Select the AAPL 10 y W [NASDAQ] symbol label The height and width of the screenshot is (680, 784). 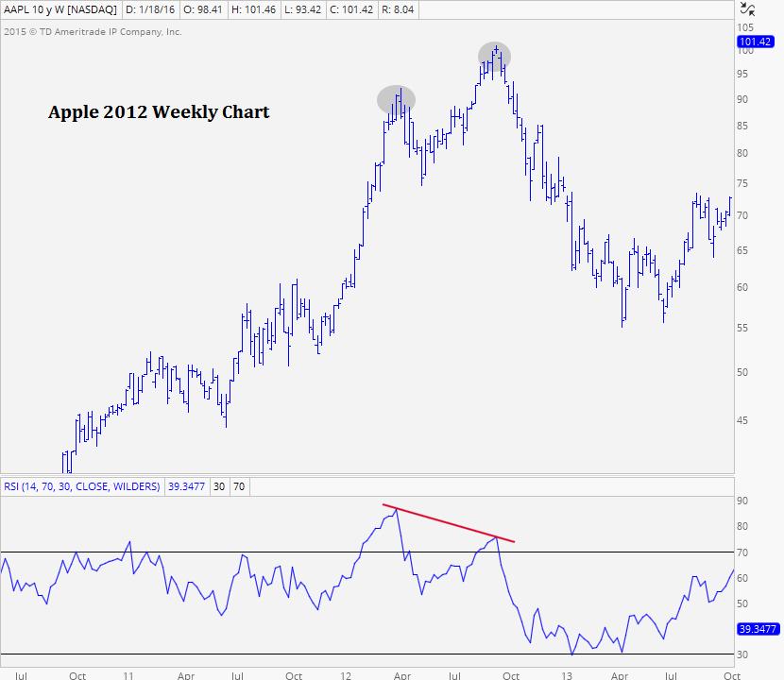[x=60, y=9]
